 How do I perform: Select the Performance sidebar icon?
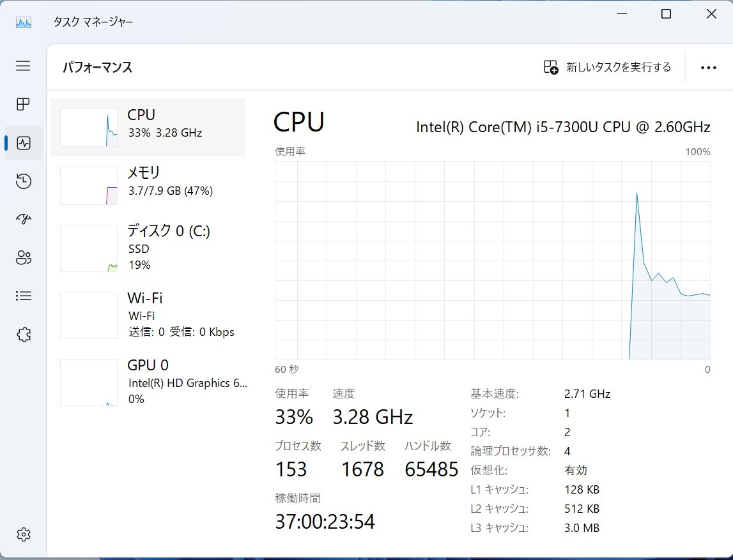23,143
